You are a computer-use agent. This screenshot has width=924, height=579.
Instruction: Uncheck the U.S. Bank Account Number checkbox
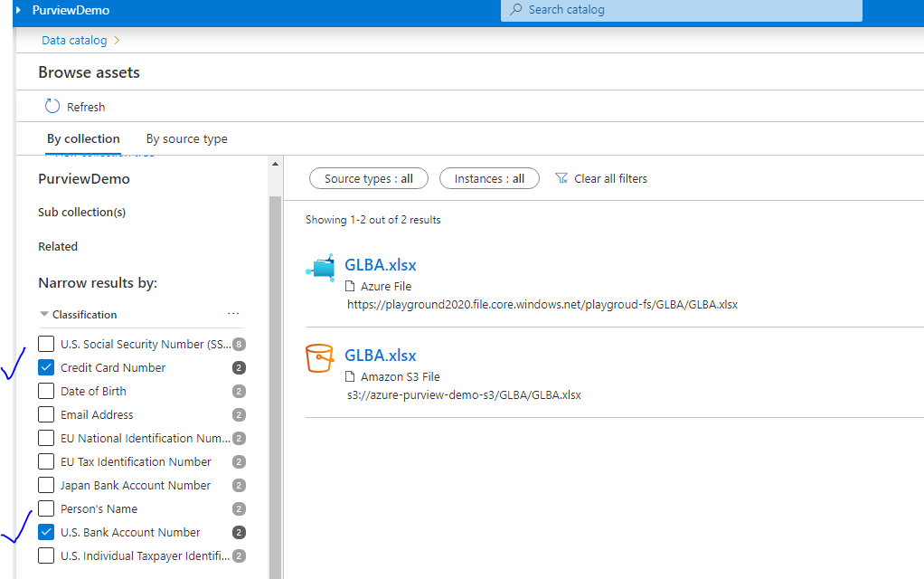pyautogui.click(x=46, y=532)
